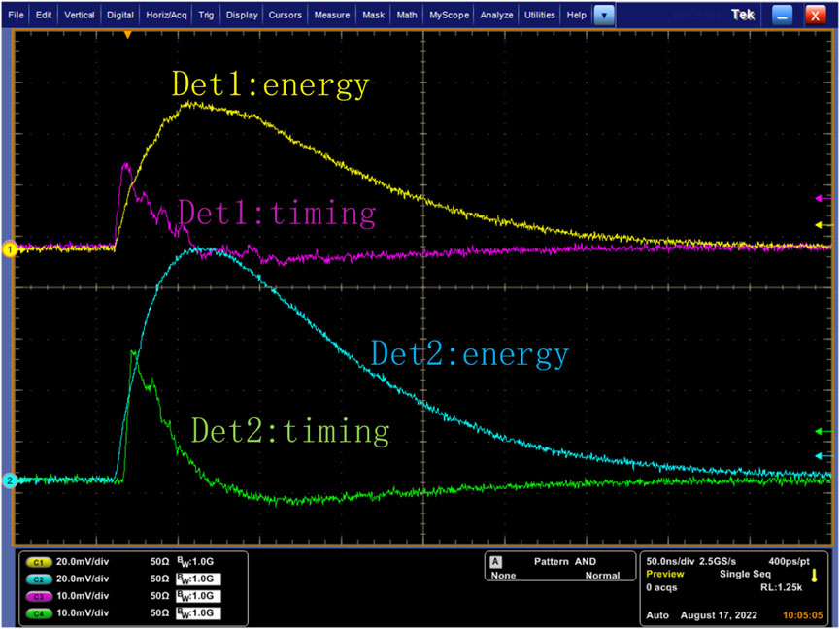Click the None trigger readout

coord(503,576)
